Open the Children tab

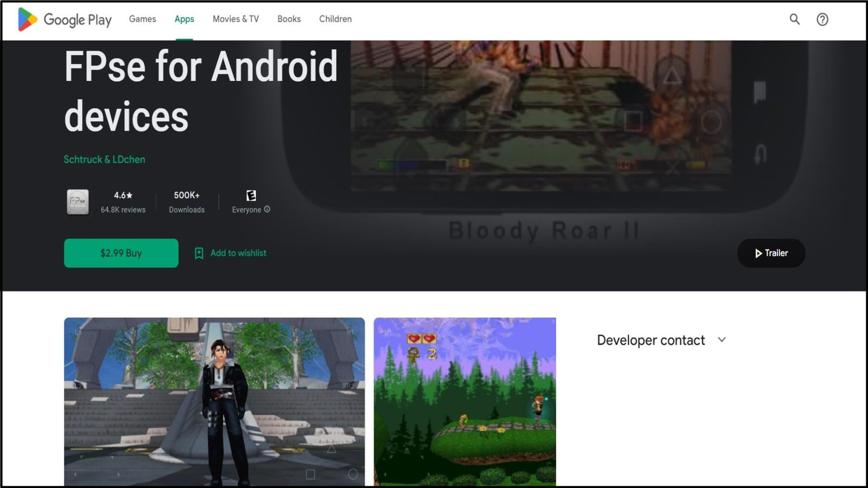coord(335,19)
